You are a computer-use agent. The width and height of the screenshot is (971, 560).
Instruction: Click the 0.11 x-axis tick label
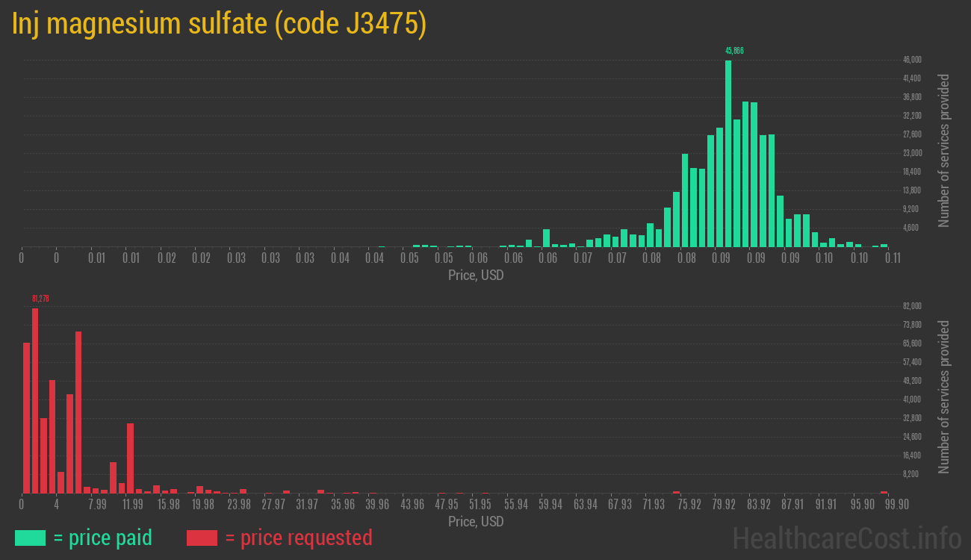click(892, 258)
